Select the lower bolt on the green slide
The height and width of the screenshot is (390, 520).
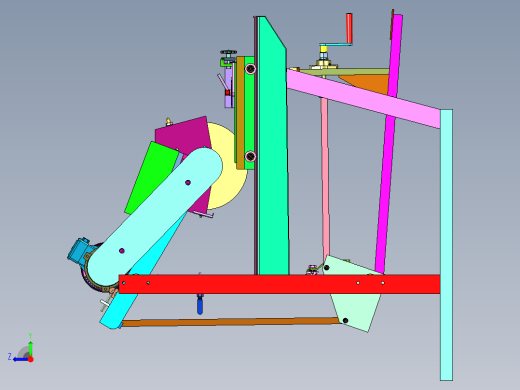(250, 156)
